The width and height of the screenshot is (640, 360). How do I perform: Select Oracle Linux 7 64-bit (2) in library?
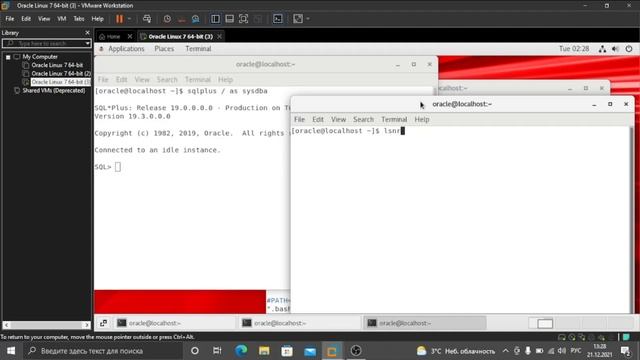click(x=61, y=73)
